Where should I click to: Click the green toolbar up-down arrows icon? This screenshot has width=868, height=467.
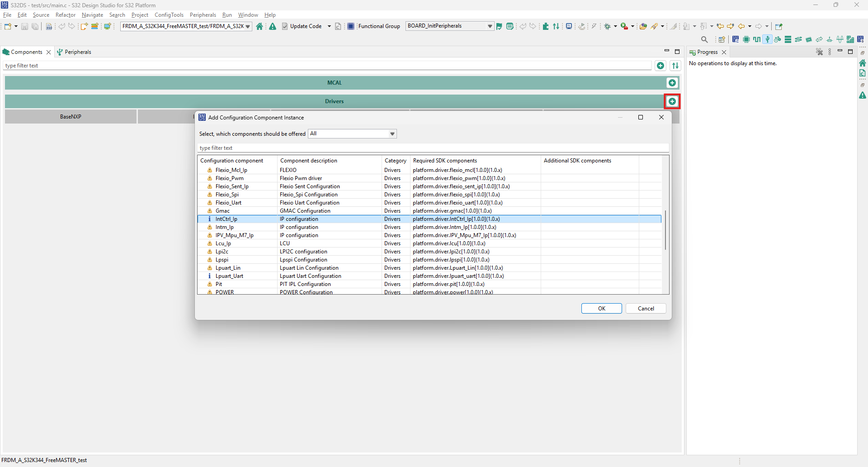click(556, 26)
